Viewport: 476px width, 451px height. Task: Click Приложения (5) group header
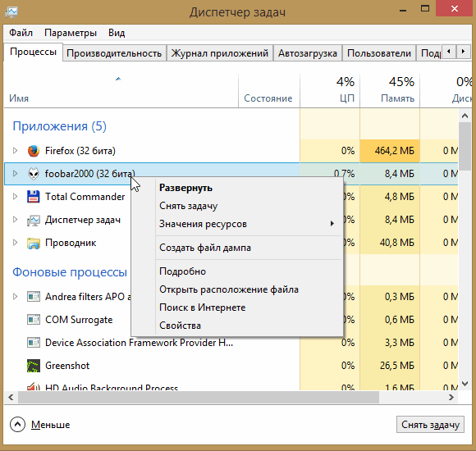pyautogui.click(x=59, y=126)
